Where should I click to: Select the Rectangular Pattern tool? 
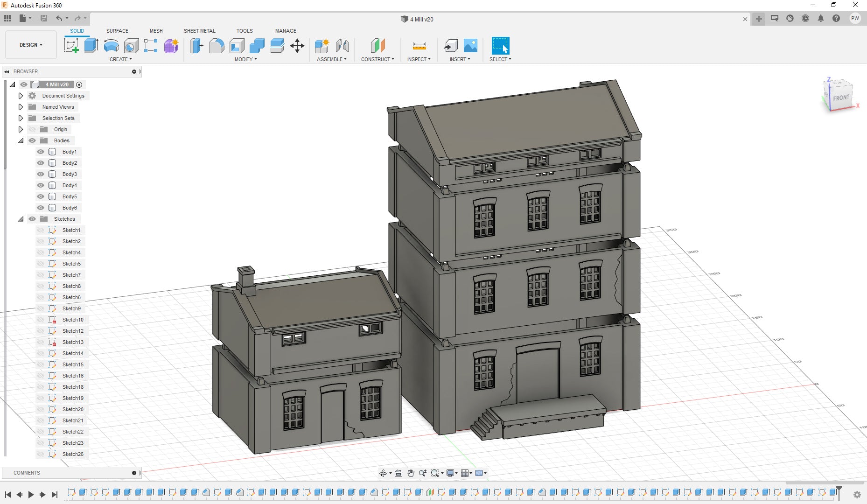151,46
